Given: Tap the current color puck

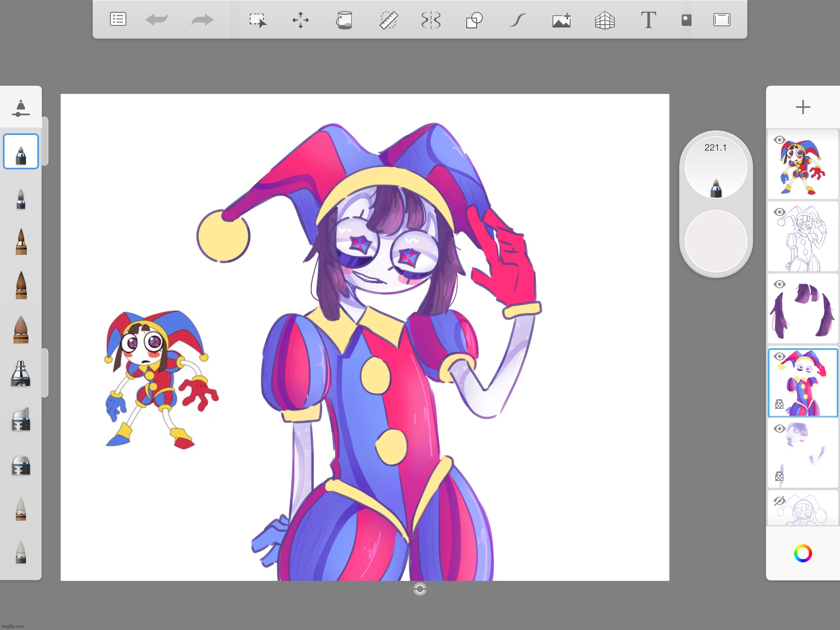Looking at the screenshot, I should (x=716, y=241).
